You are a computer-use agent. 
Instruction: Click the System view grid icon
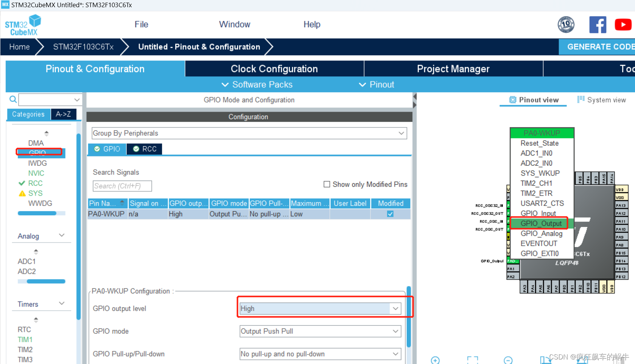(x=581, y=100)
